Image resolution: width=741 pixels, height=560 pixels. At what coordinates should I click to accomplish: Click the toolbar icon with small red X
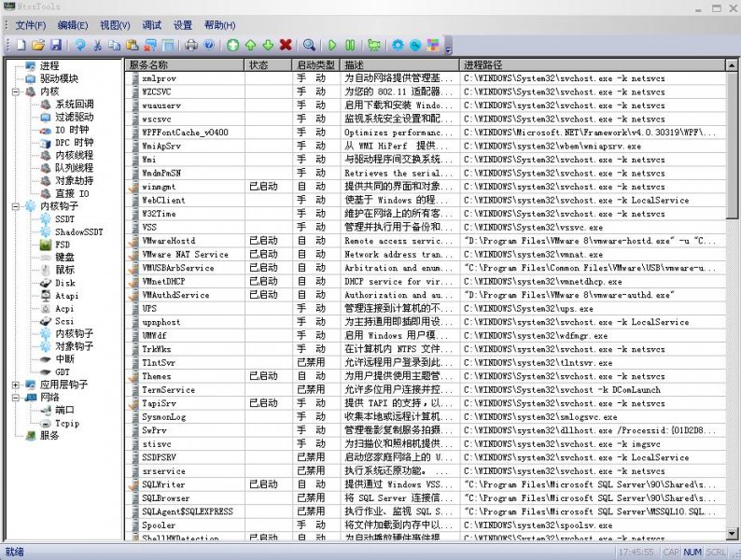(150, 46)
